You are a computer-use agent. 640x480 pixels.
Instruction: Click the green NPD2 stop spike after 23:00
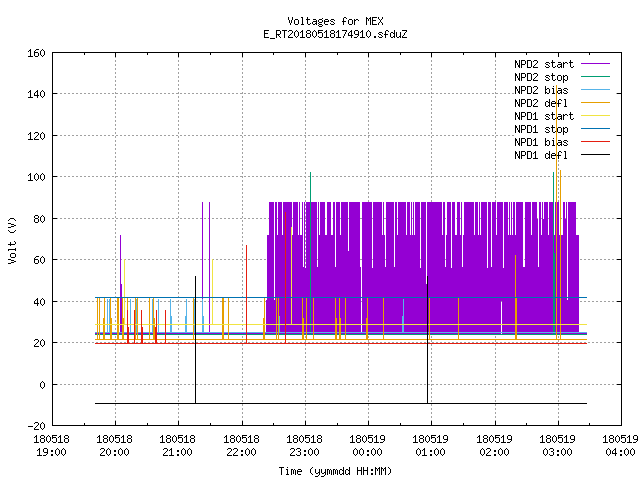pyautogui.click(x=311, y=253)
